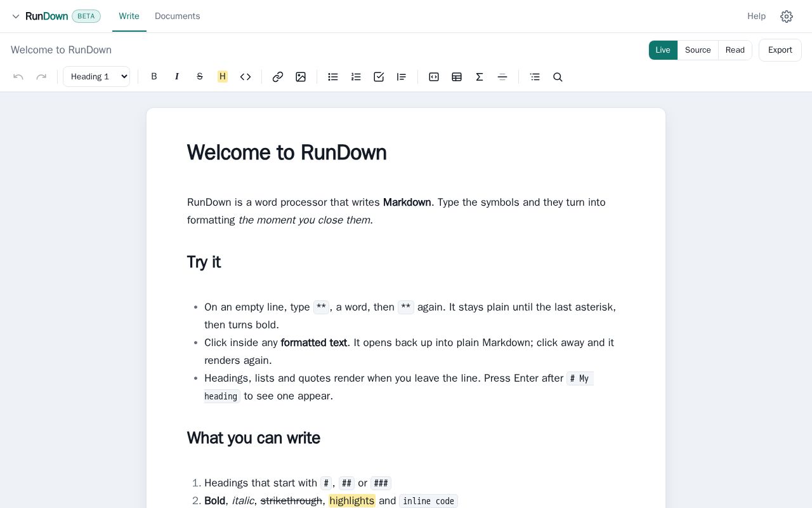Apply Italic formatting from toolbar
812x508 pixels.
tap(177, 77)
